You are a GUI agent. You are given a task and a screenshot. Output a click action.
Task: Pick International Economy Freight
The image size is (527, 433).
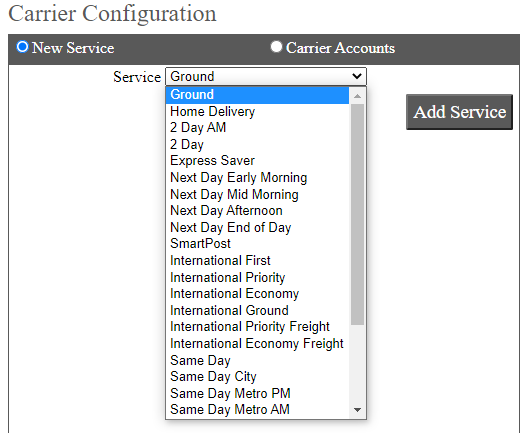click(257, 344)
